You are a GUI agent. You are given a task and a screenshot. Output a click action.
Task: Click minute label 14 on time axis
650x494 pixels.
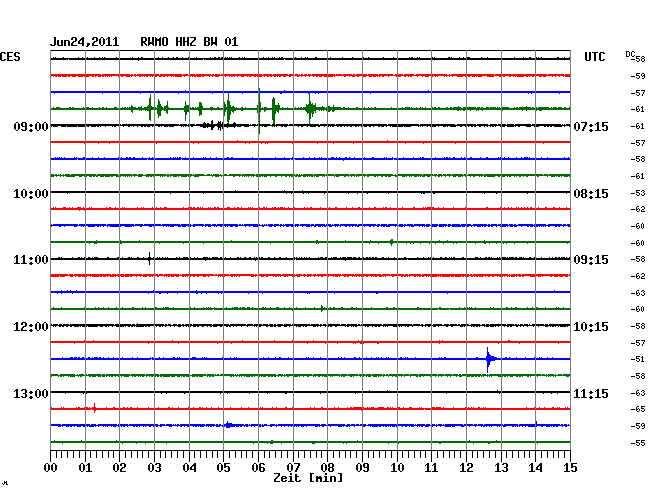[x=536, y=467]
